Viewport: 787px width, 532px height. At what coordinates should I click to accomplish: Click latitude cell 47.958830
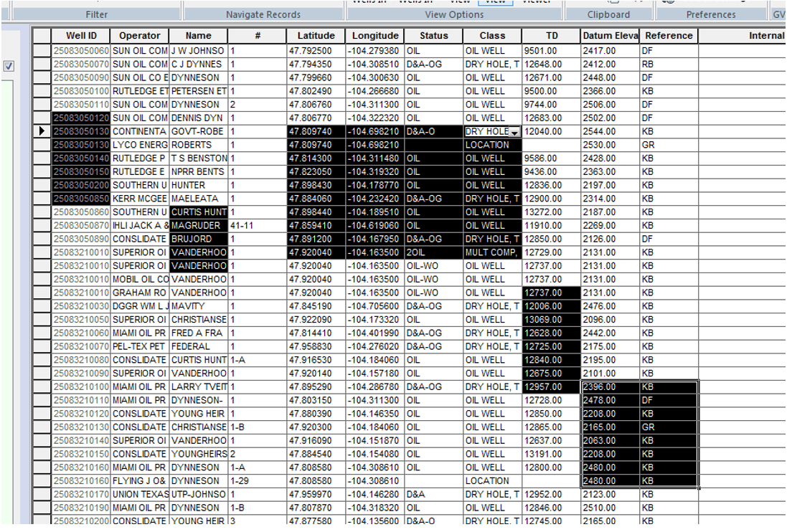tap(316, 346)
